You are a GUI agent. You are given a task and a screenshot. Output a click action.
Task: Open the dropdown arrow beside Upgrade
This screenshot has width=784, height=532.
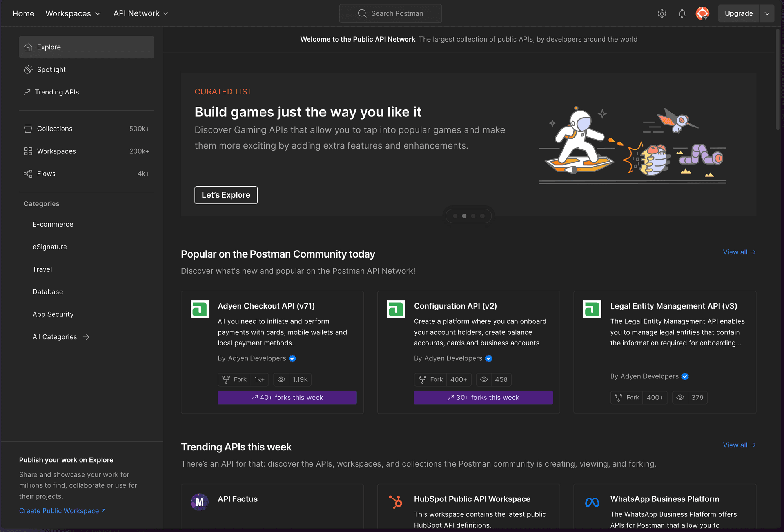coord(767,13)
